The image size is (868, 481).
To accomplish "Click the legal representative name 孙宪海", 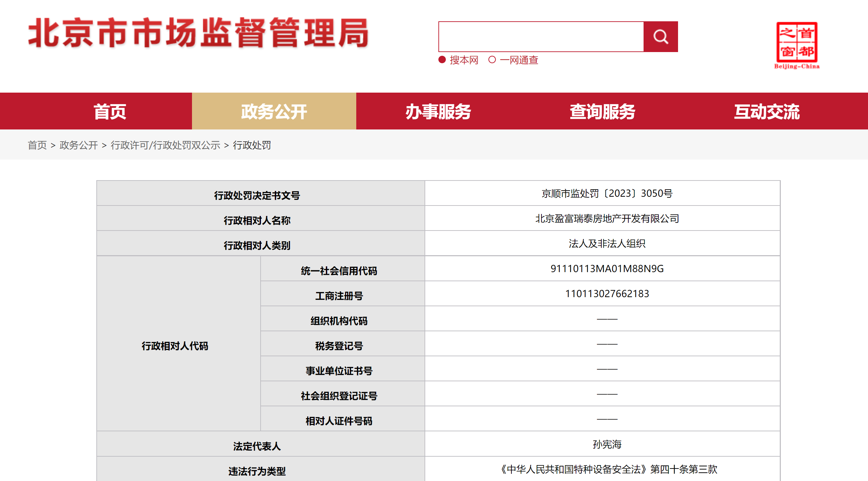I will 607,444.
